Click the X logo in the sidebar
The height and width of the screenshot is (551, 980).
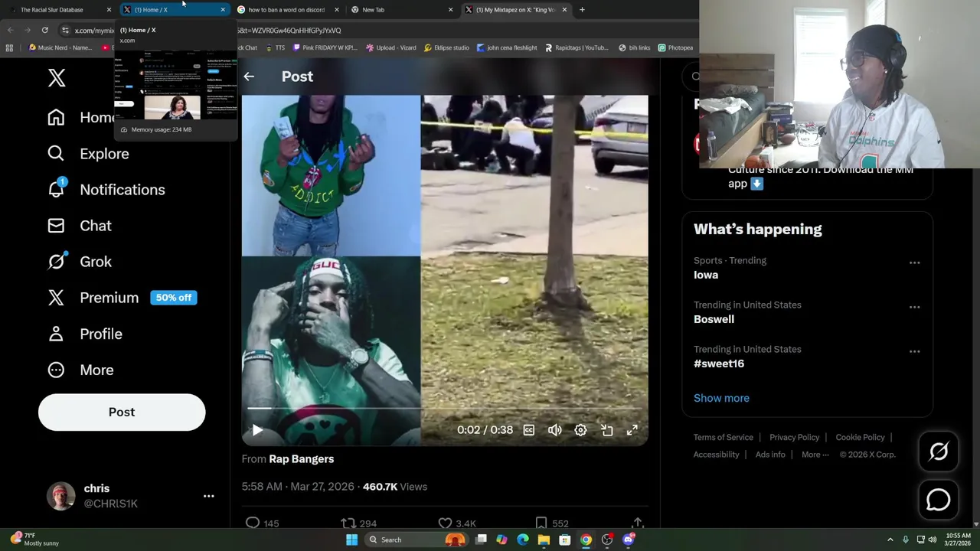point(57,77)
